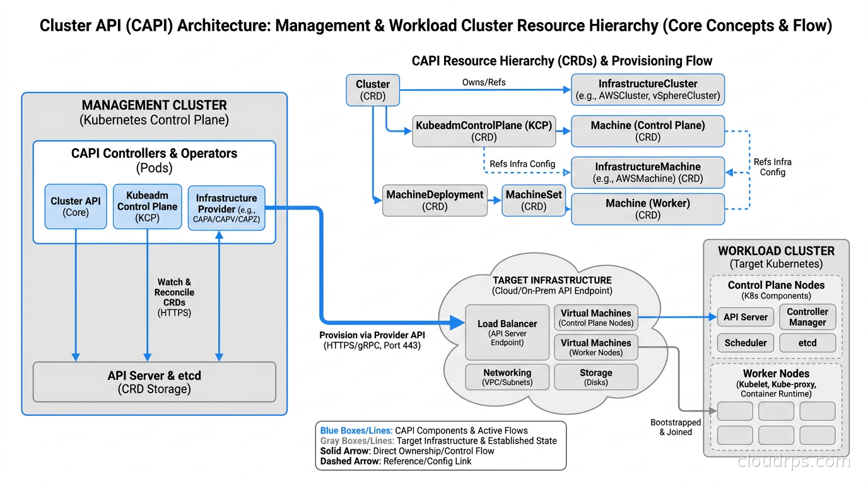This screenshot has height=484, width=868.
Task: Select the Load Balancer box
Action: click(x=507, y=332)
